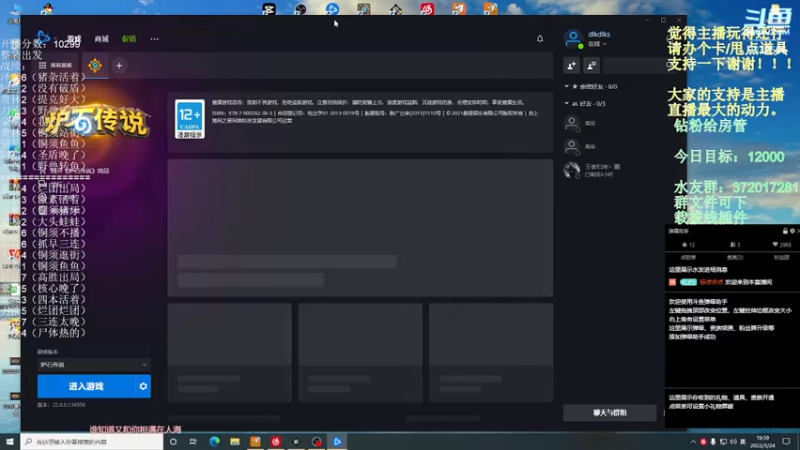This screenshot has width=800, height=450.
Task: Click the red NetEase desktop shortcut
Action: pyautogui.click(x=427, y=8)
